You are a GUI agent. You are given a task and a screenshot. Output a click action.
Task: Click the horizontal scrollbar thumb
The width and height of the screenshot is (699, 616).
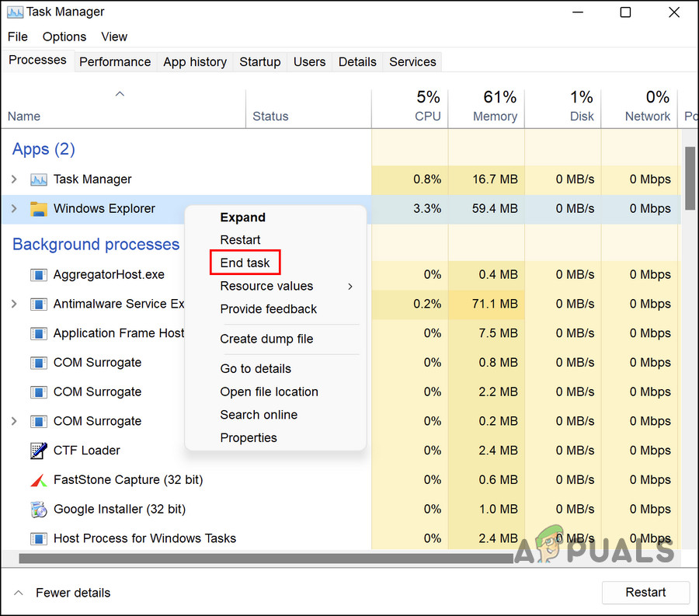[264, 558]
